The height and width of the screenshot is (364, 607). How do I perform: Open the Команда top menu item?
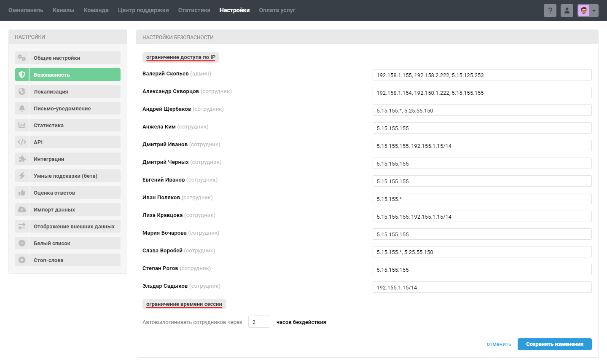coord(96,10)
